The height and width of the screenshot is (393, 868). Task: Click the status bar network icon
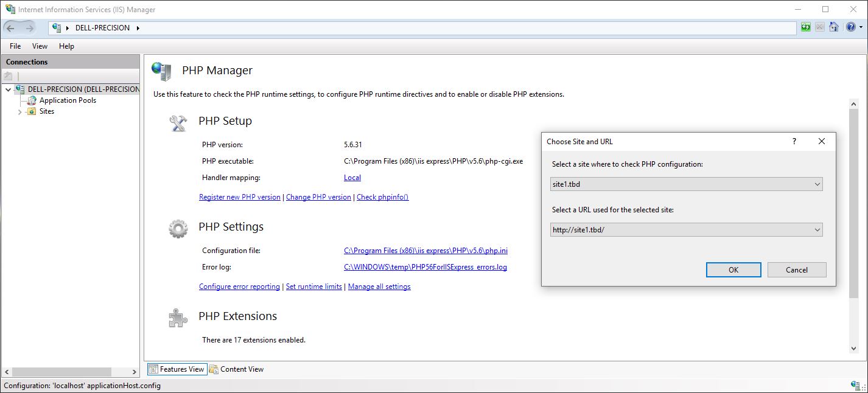tap(856, 386)
